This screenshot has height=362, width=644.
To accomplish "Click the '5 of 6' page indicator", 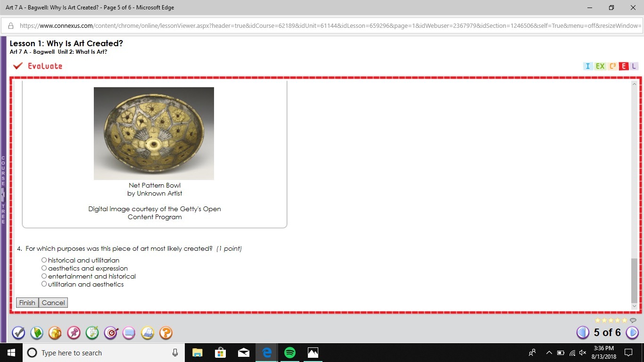I will click(608, 332).
